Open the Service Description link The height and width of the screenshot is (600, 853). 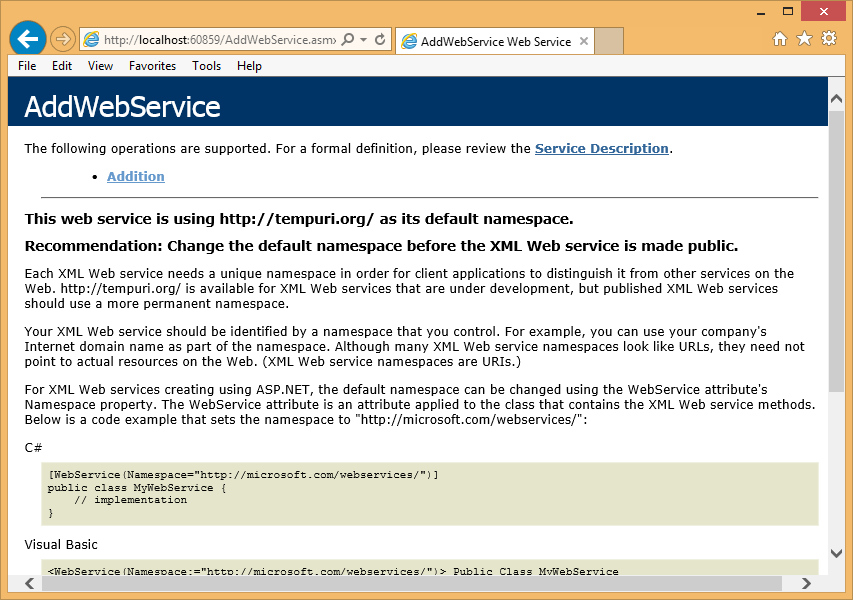click(601, 148)
